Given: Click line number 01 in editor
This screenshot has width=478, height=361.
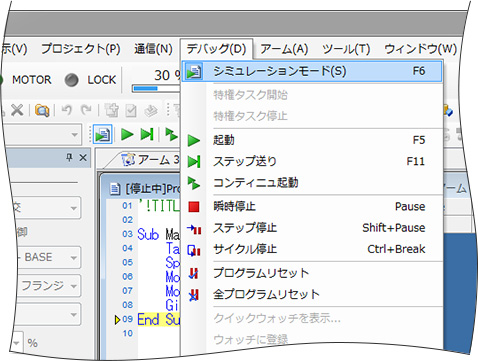Looking at the screenshot, I should pos(127,206).
